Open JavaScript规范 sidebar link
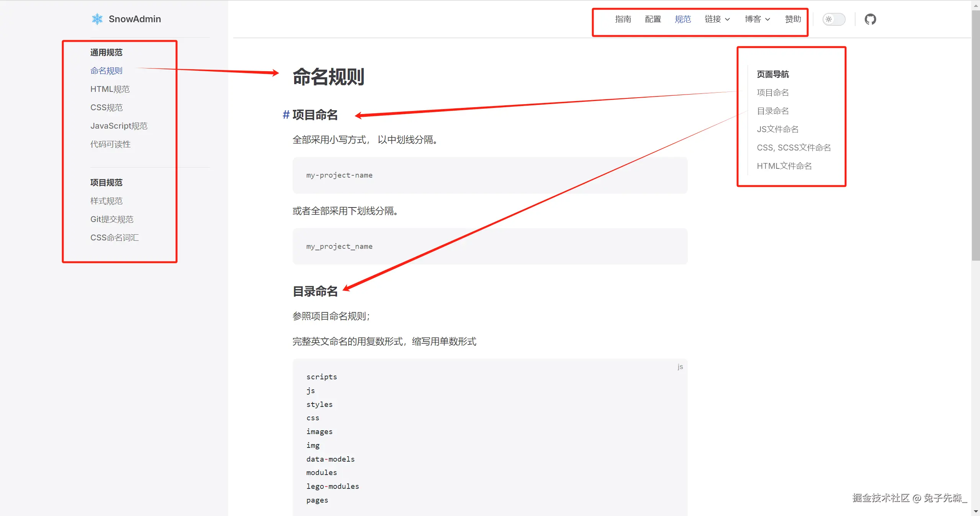980x516 pixels. 119,126
